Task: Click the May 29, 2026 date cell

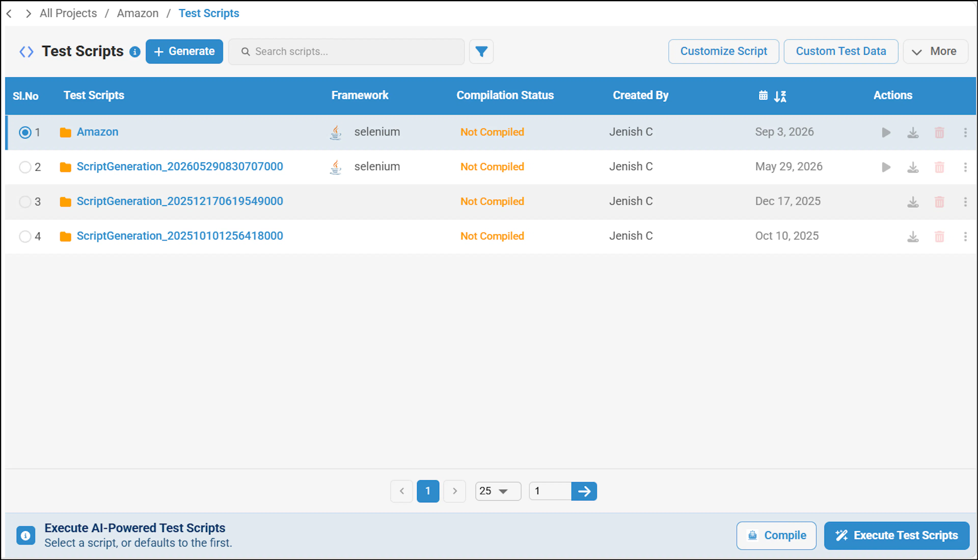Action: pos(789,167)
